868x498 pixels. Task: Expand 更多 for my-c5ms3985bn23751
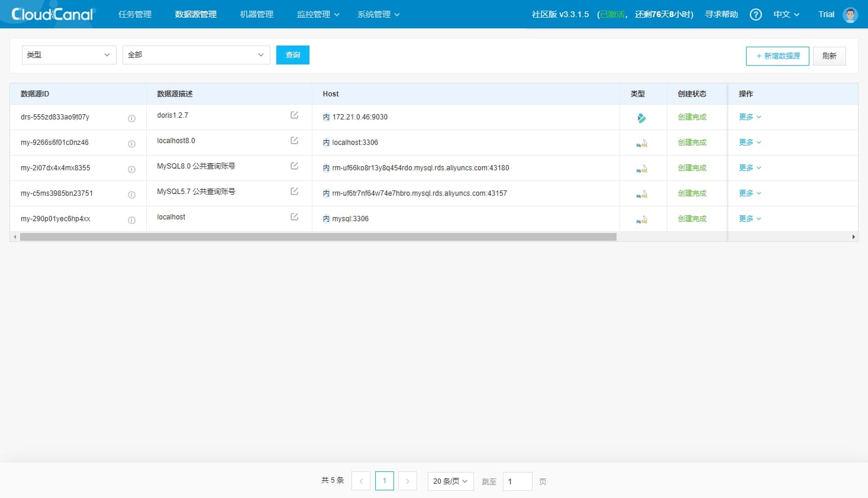[750, 193]
